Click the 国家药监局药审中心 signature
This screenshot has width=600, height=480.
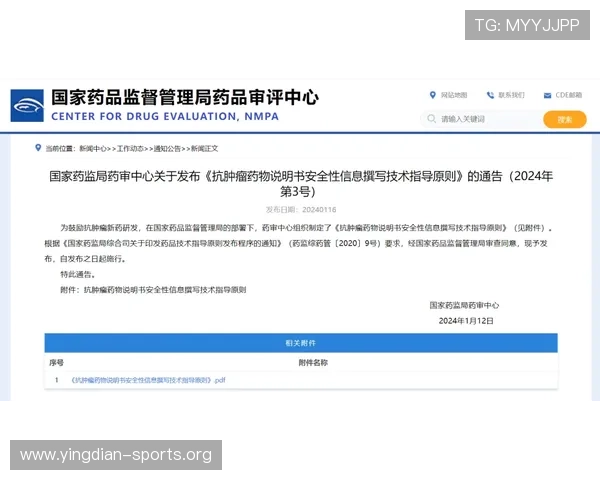click(x=464, y=305)
